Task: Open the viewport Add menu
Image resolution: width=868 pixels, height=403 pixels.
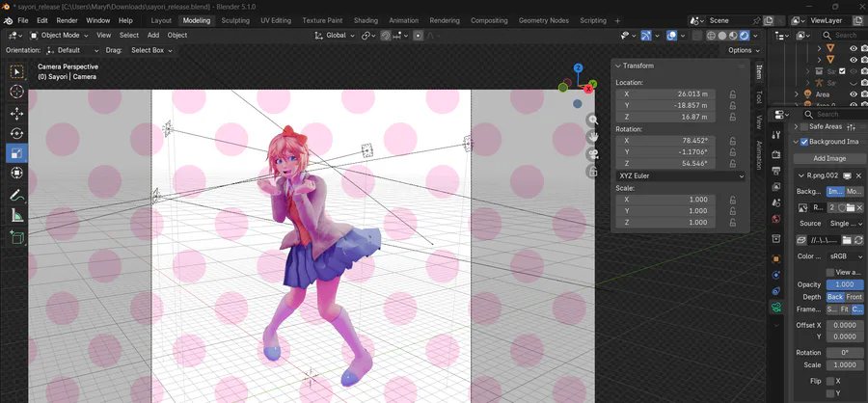Action: click(153, 35)
